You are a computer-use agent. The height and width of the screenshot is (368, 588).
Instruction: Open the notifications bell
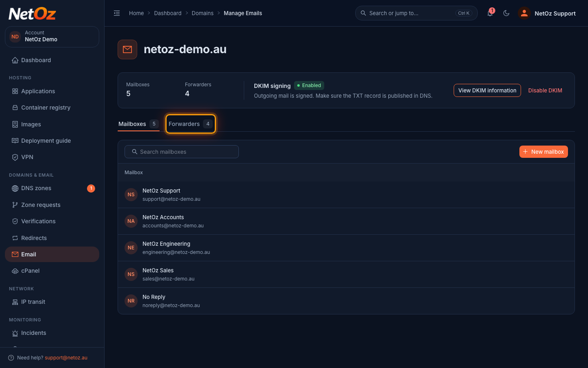[x=490, y=13]
